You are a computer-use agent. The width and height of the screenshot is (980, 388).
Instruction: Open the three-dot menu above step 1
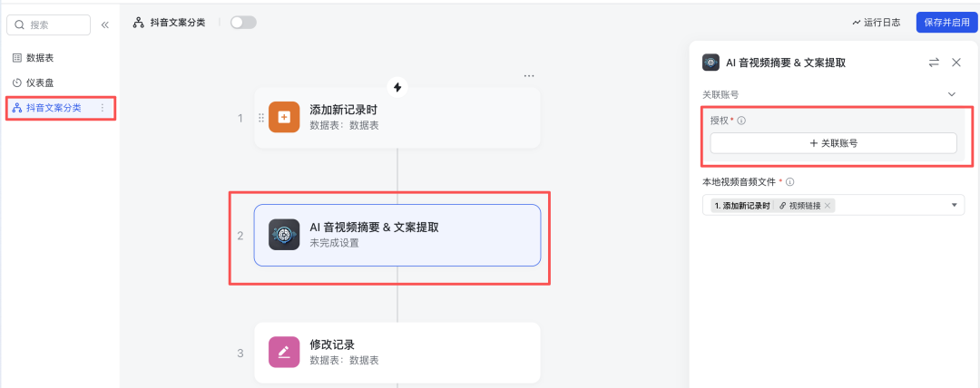pyautogui.click(x=529, y=75)
